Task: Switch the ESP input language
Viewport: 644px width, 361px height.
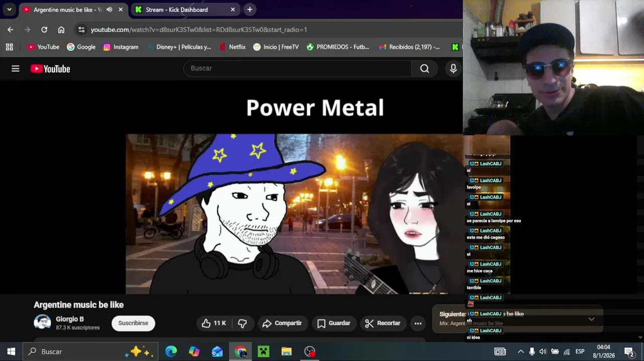Action: pos(580,351)
